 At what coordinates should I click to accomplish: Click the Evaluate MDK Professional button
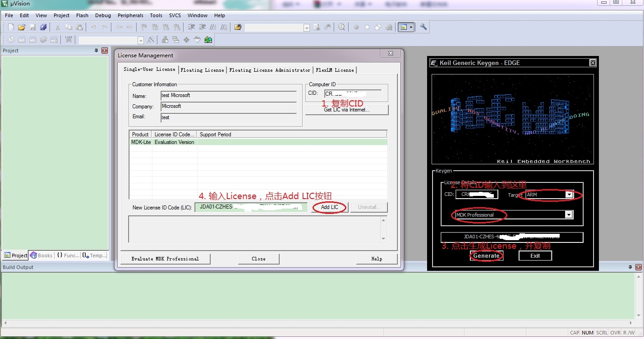coord(165,259)
